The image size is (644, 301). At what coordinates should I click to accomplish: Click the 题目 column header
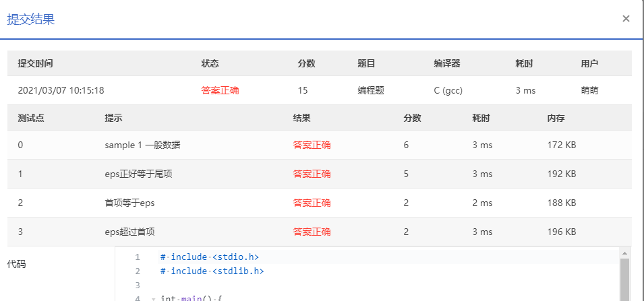[366, 63]
